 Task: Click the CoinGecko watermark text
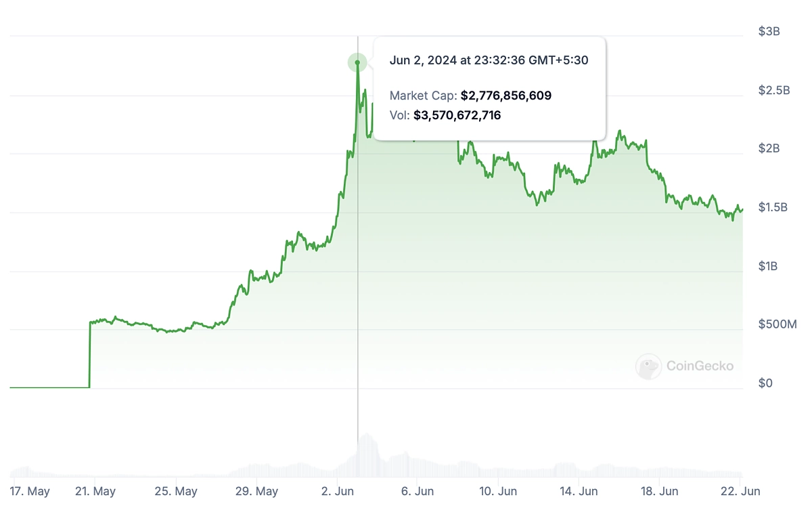pyautogui.click(x=700, y=366)
